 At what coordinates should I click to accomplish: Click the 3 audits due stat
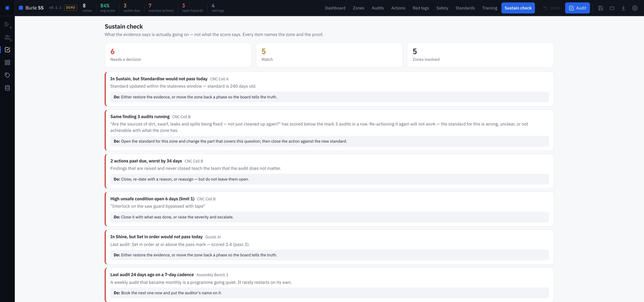132,8
